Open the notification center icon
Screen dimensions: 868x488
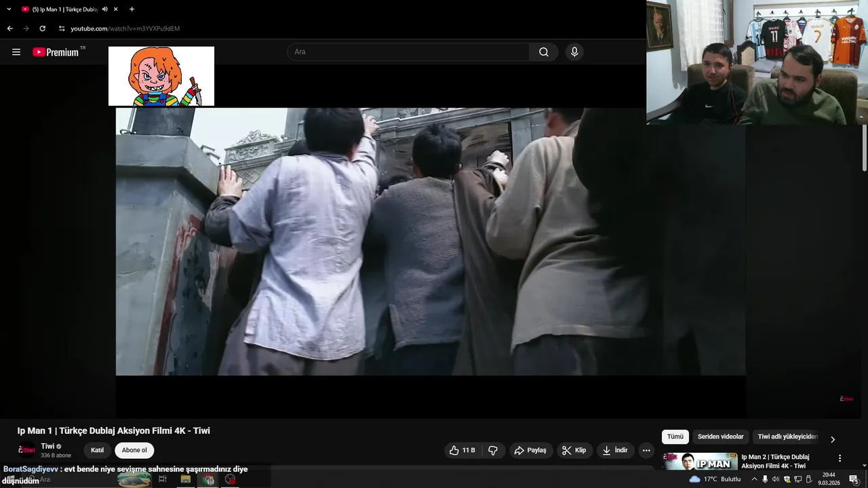click(854, 479)
